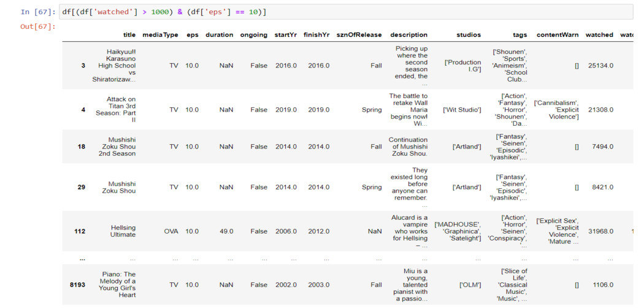Click the 'contentWarn' column header

(558, 35)
